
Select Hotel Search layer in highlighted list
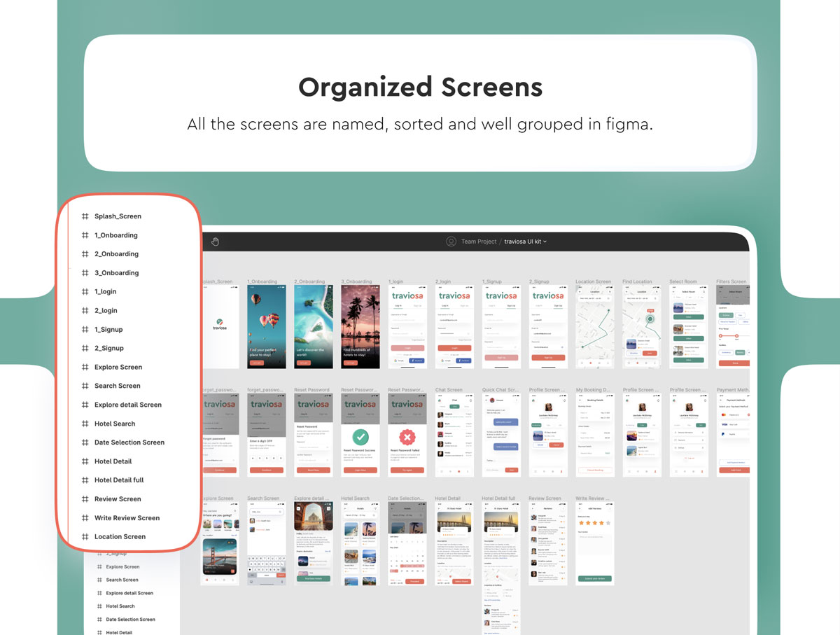pyautogui.click(x=115, y=424)
